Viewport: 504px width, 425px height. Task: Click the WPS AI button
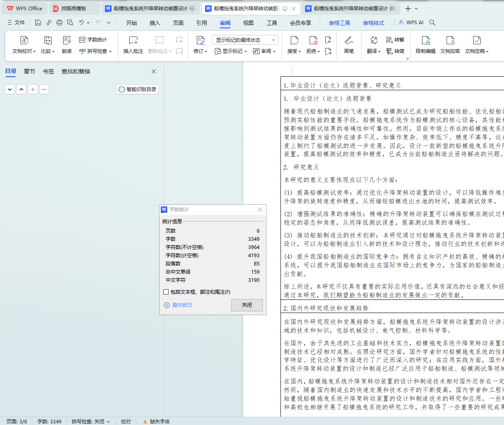pos(411,23)
